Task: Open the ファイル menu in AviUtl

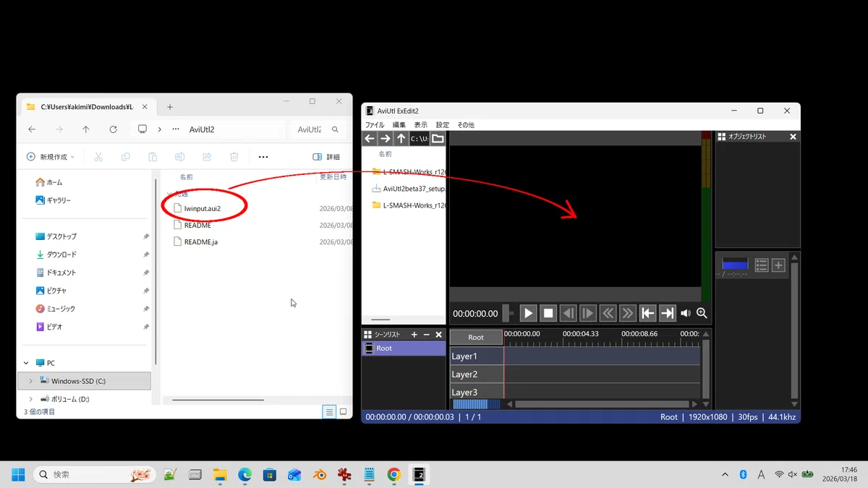Action: (x=375, y=125)
